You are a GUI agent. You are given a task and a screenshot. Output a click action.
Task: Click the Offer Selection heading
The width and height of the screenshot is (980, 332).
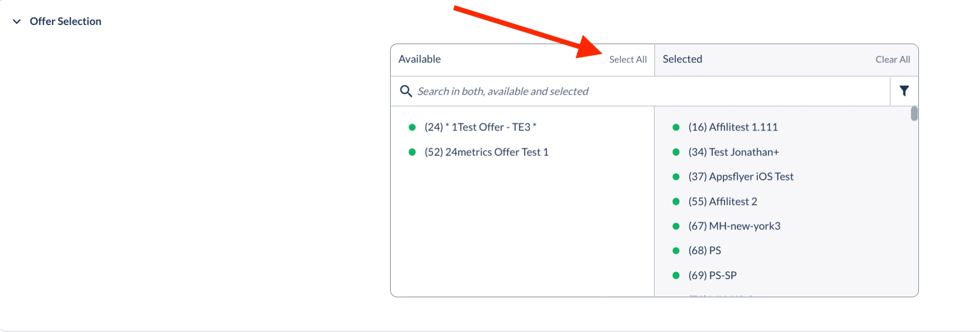click(x=65, y=22)
